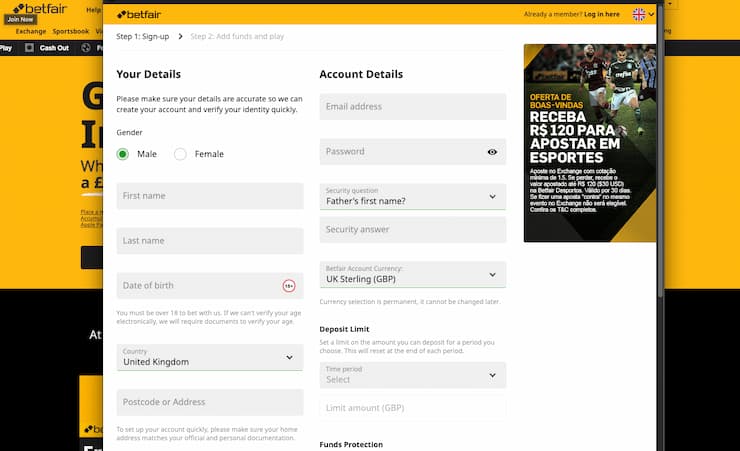This screenshot has width=740, height=451.
Task: Click betfair logo in background page
Action: point(40,8)
